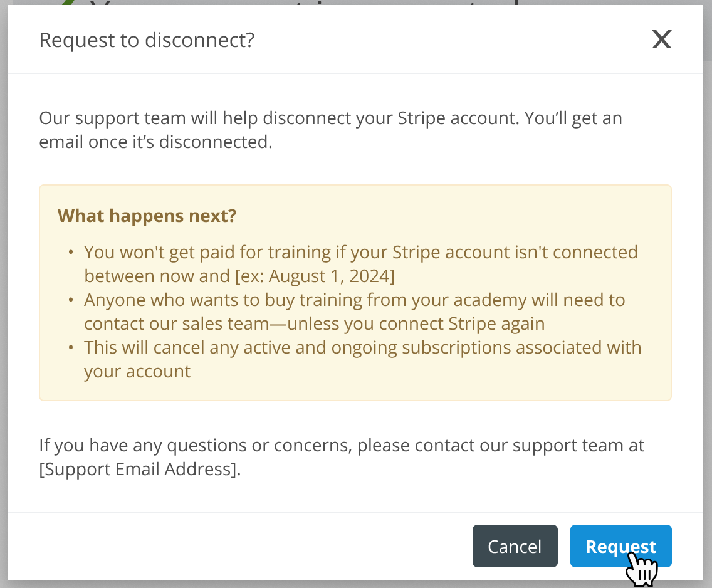
Task: Click the third bullet point marker in the warning box
Action: 71,348
